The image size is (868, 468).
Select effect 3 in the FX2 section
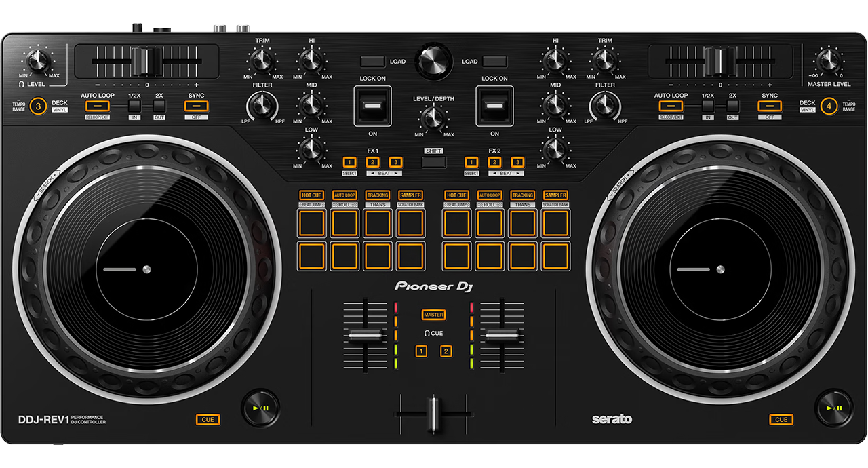tap(517, 162)
